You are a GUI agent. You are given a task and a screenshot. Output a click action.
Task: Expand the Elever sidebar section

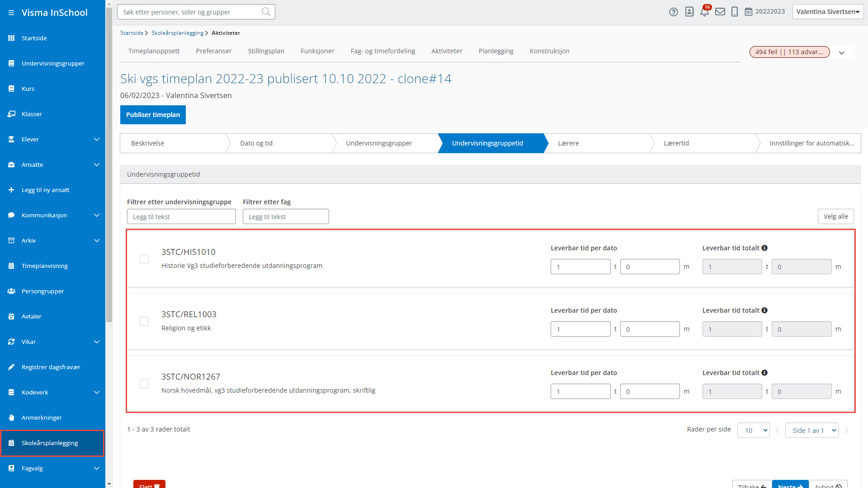[96, 139]
